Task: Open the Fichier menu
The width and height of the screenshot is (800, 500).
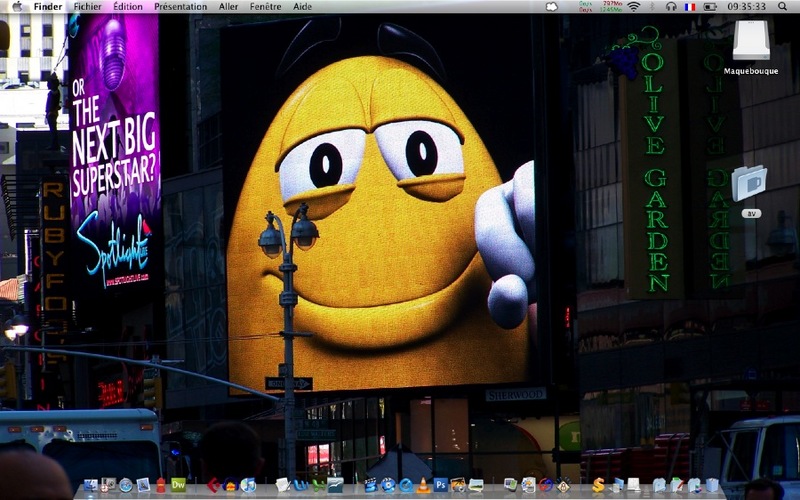Action: 87,7
